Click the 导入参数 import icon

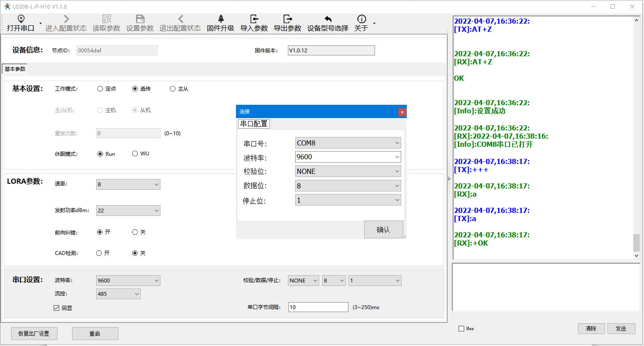[254, 19]
